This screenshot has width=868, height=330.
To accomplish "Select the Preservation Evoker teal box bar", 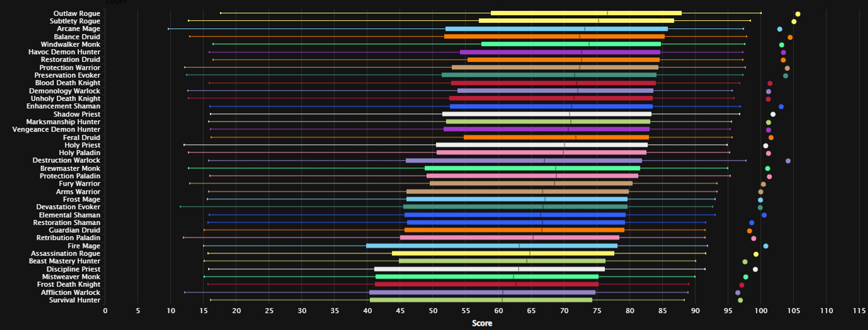I will click(x=549, y=75).
